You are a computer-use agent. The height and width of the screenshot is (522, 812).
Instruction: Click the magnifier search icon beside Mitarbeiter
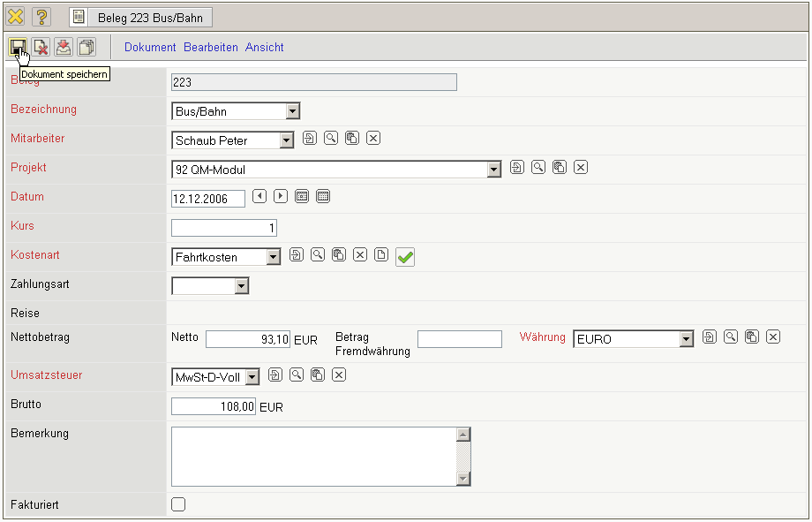coord(331,138)
